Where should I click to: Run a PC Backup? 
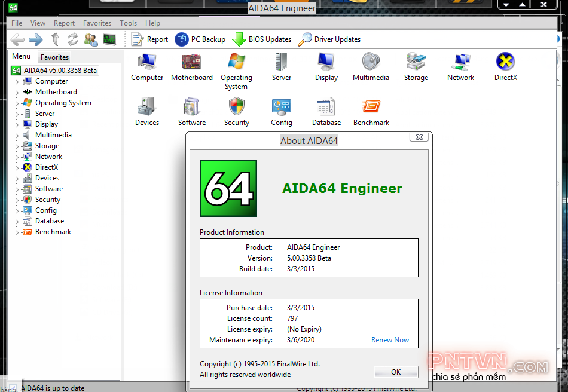200,39
